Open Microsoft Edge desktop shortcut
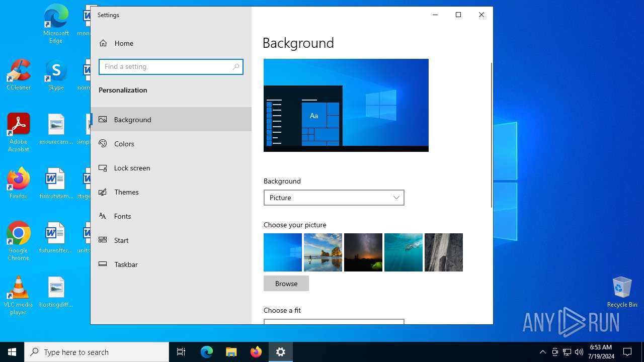Screen dimensions: 644x362 (x=56, y=24)
